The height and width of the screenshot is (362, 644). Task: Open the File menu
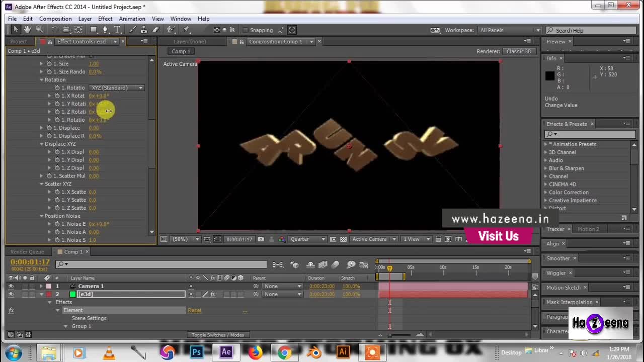[12, 19]
